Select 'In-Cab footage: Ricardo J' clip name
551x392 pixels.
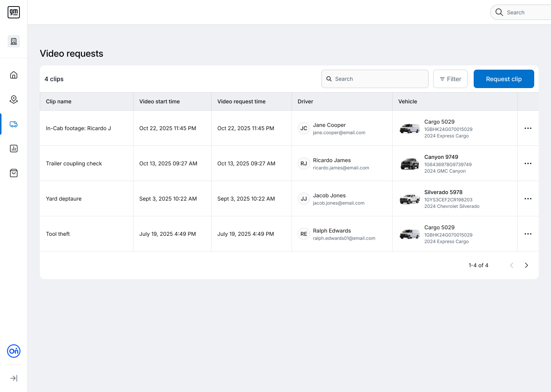tap(78, 128)
